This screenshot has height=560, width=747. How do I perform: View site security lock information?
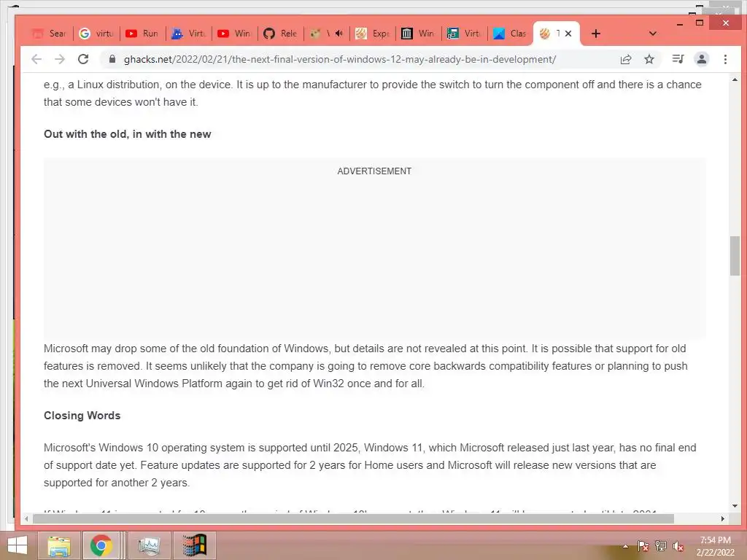pos(112,59)
